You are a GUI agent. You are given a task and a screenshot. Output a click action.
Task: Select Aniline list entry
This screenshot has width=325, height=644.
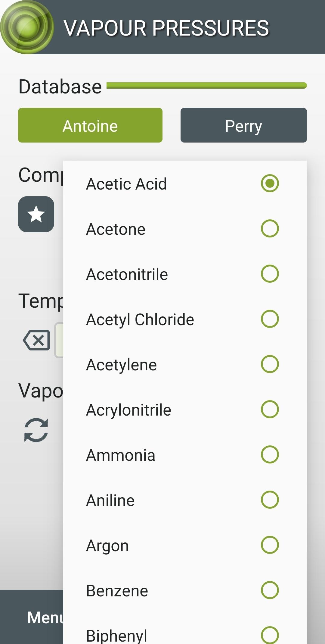185,500
